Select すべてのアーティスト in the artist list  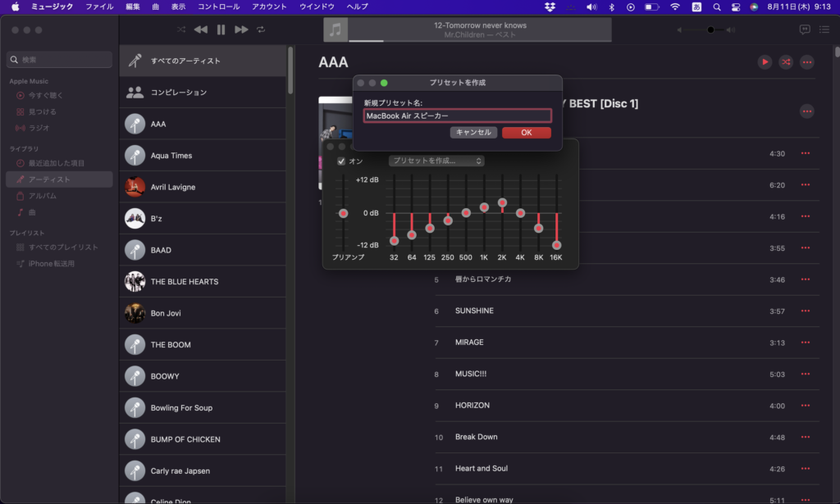[x=203, y=61]
